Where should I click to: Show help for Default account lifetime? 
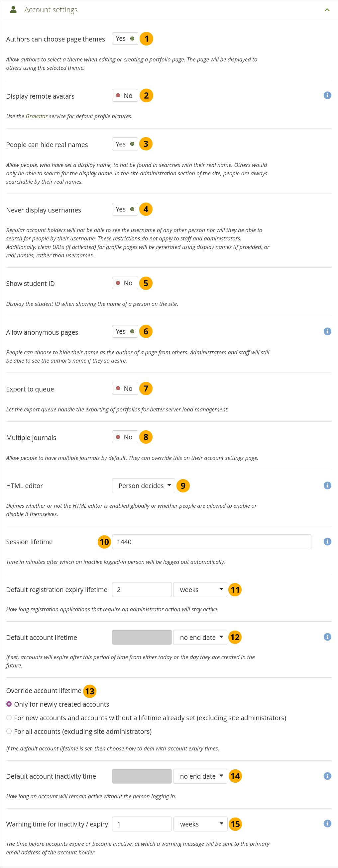point(327,637)
